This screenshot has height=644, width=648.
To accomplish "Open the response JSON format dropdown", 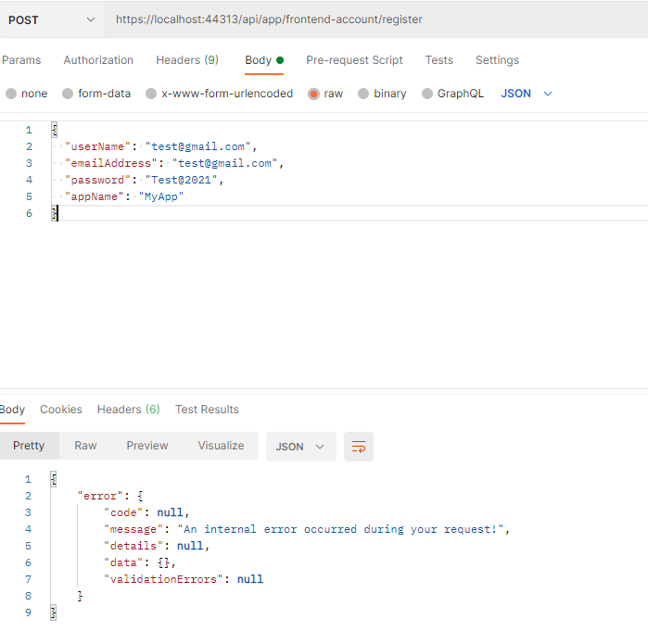I will pos(301,447).
